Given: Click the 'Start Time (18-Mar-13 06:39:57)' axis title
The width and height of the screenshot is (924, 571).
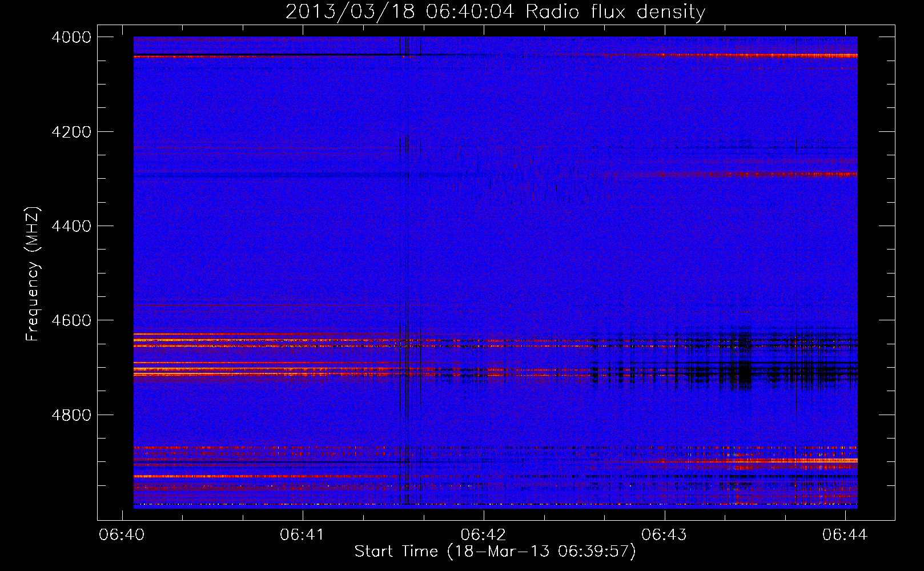Looking at the screenshot, I should coord(495,552).
